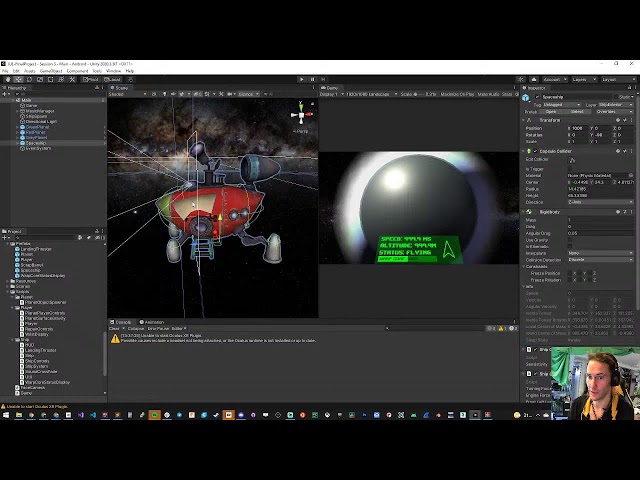Open the Collision Detection dropdown

[600, 260]
